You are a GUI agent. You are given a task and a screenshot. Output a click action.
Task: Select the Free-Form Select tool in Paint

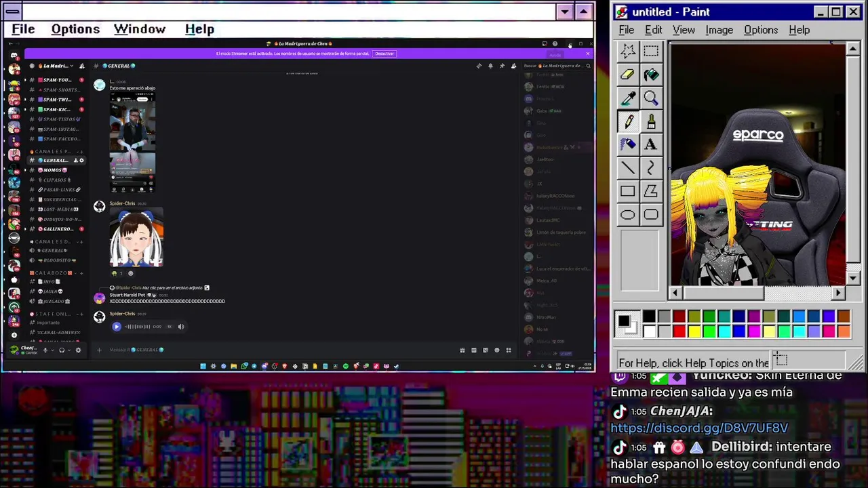click(628, 52)
